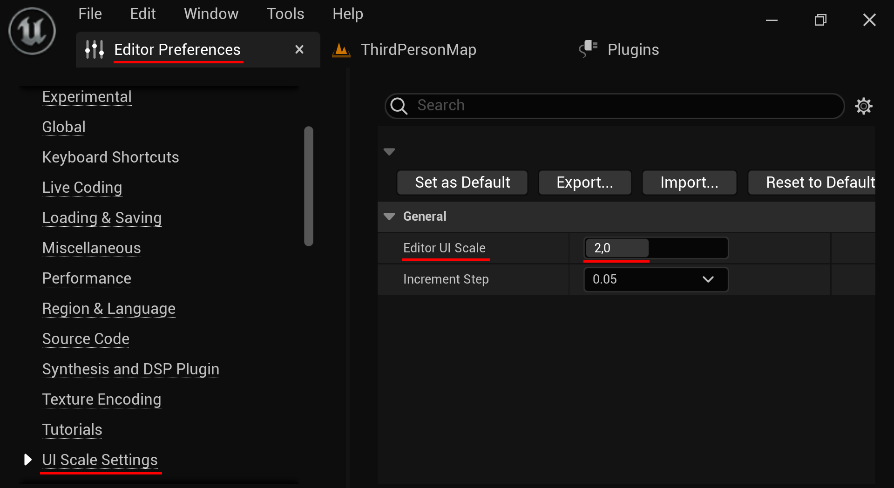Viewport: 894px width, 488px height.
Task: Click the Editor UI Scale value slider
Action: coord(655,248)
